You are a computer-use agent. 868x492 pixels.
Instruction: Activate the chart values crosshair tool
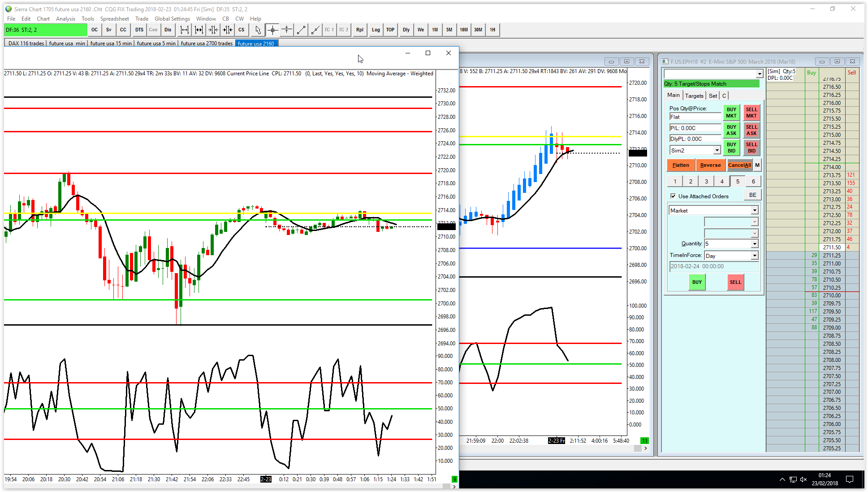(x=272, y=30)
